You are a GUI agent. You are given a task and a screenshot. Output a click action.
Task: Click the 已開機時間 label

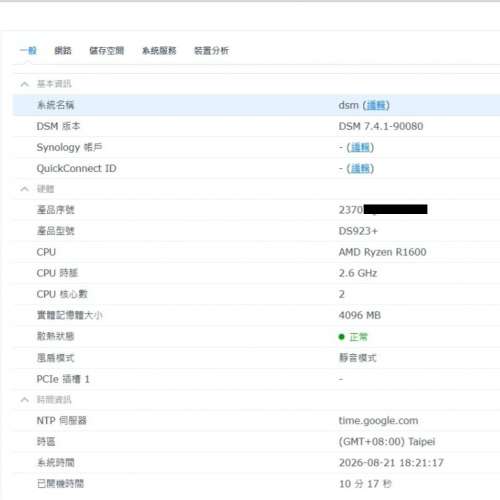coord(60,484)
